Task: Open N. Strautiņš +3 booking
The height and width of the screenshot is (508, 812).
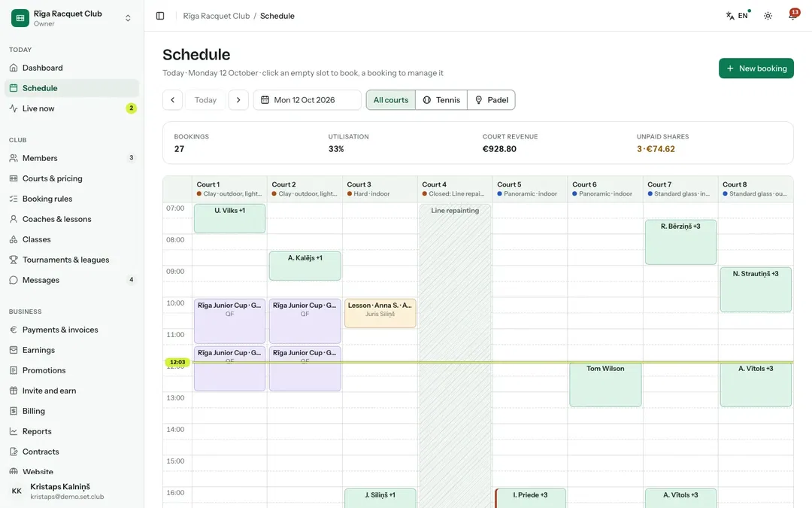Action: coord(756,289)
